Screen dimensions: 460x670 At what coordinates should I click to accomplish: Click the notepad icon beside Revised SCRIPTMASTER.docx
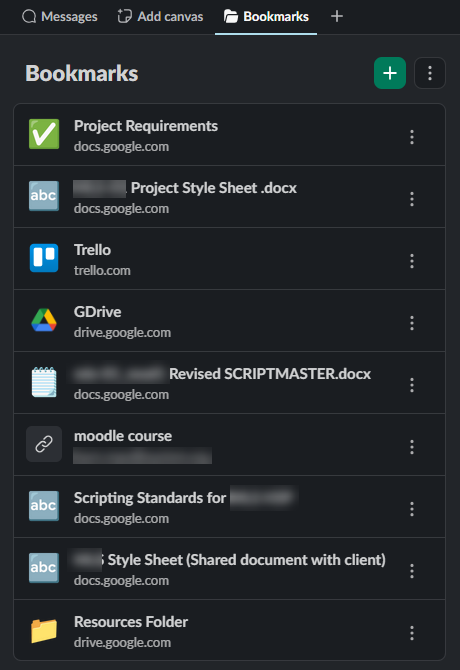(44, 382)
